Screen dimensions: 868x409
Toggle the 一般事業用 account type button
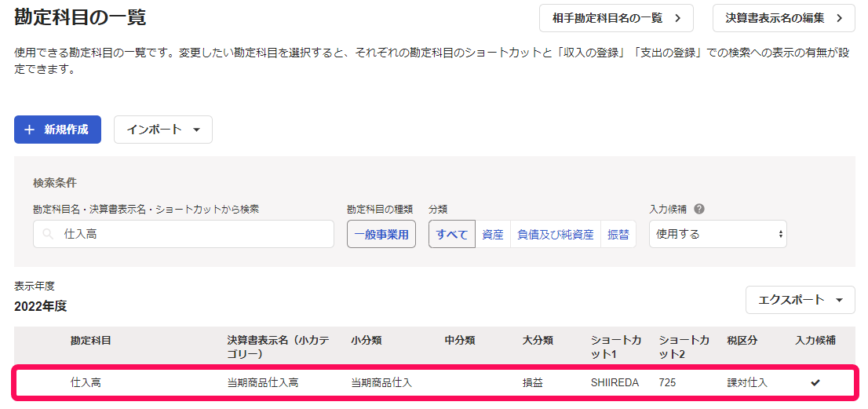[381, 234]
